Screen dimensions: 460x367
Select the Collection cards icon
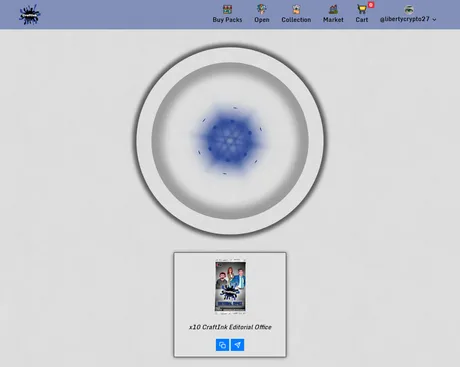[296, 9]
